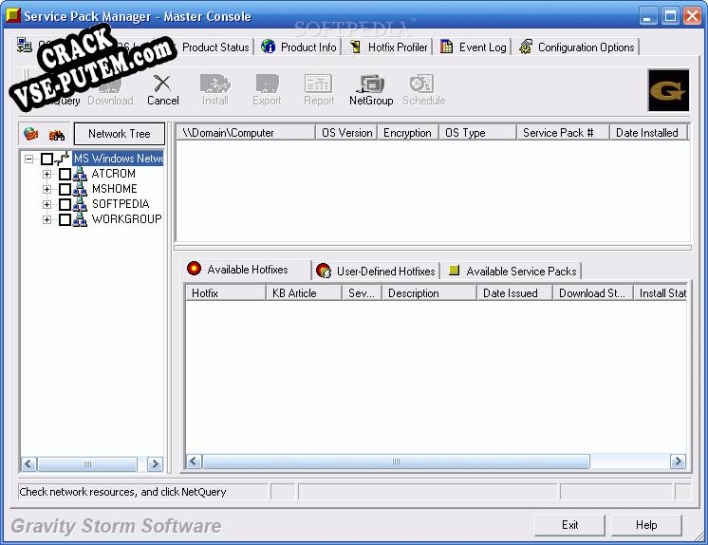708x545 pixels.
Task: Click the globe icon above network tree
Action: coord(31,134)
